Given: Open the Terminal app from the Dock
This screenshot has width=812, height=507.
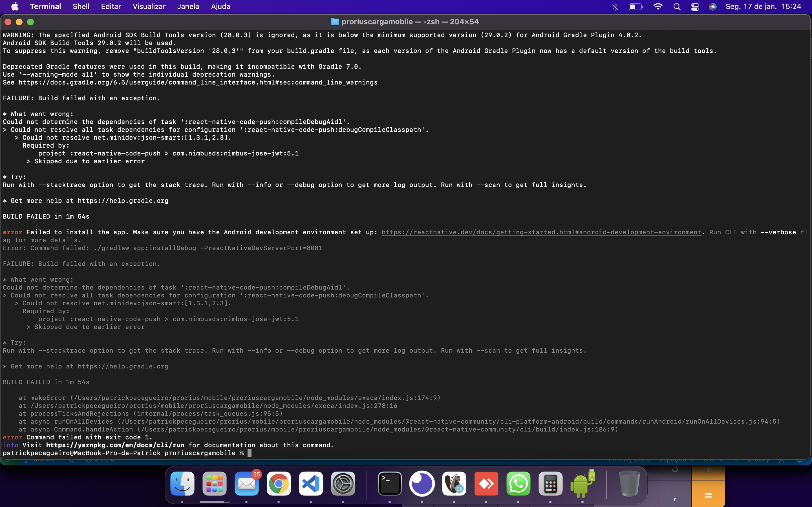Looking at the screenshot, I should (389, 484).
